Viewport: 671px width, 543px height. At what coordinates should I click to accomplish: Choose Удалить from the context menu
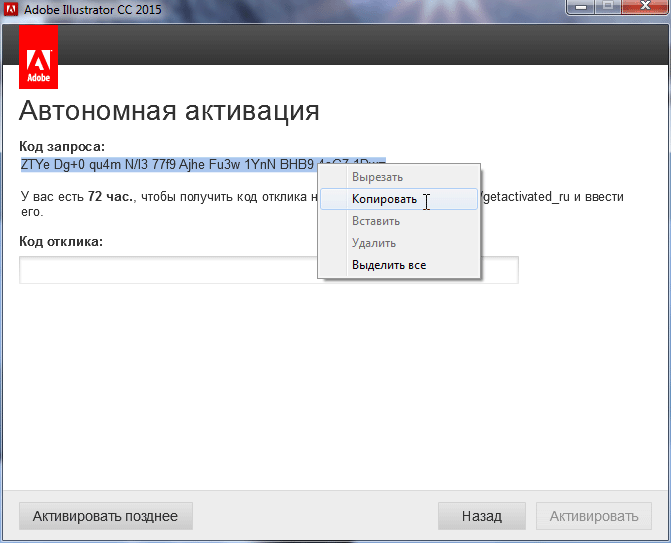click(399, 243)
